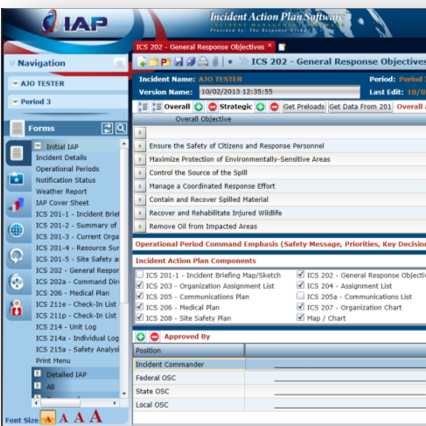Select the film reel sidebar icon
This screenshot has height=426, width=426.
(16, 282)
